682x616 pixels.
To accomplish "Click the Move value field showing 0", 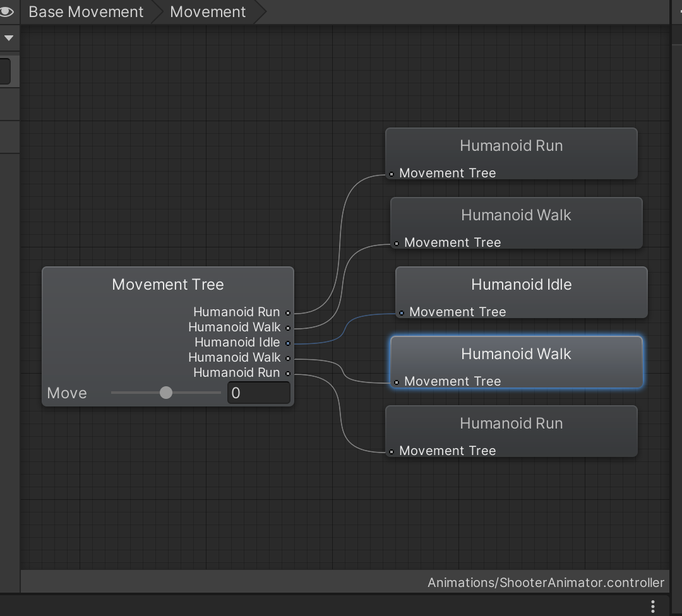I will (x=259, y=393).
